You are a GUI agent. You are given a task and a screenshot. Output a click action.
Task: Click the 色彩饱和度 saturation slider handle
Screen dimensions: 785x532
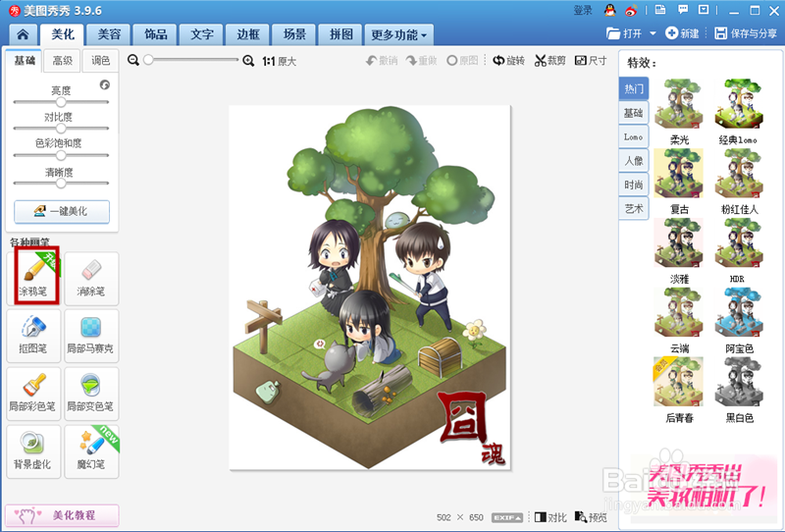point(61,155)
